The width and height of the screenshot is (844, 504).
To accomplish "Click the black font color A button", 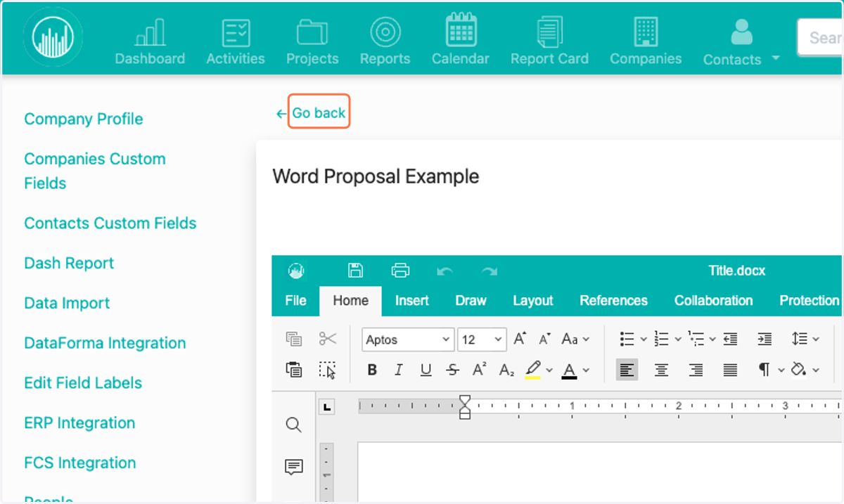I will point(570,370).
